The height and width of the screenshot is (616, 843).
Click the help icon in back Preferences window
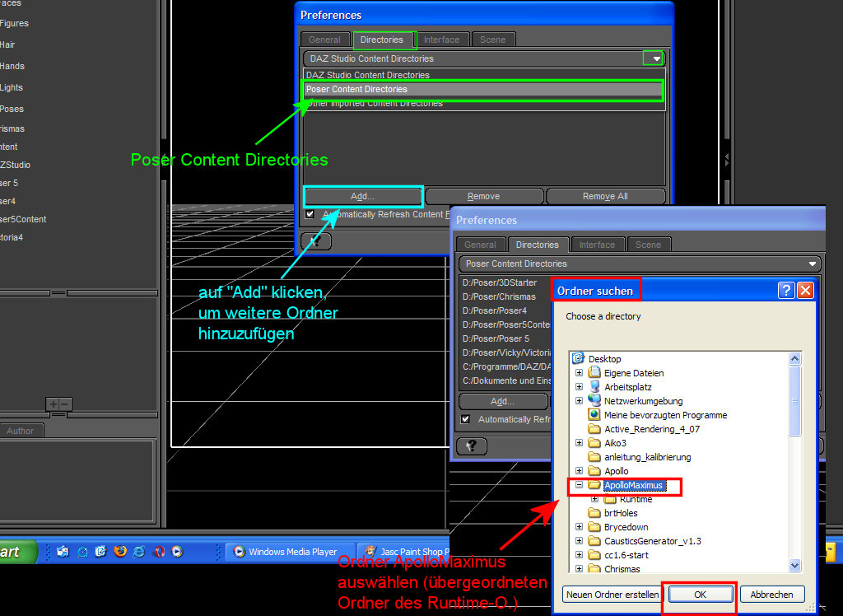click(316, 241)
